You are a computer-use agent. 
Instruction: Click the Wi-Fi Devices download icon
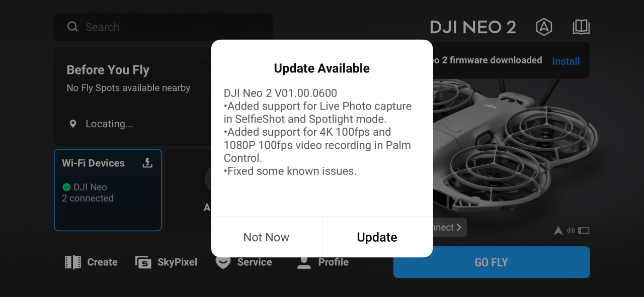[x=147, y=163]
